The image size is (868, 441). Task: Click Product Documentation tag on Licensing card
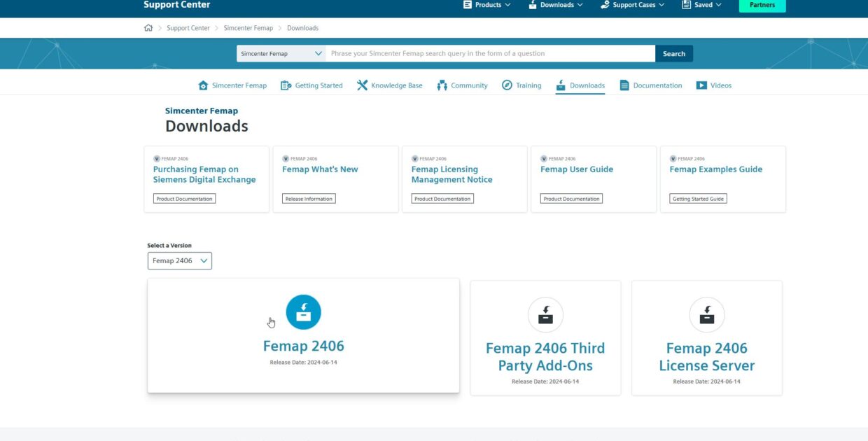(442, 199)
